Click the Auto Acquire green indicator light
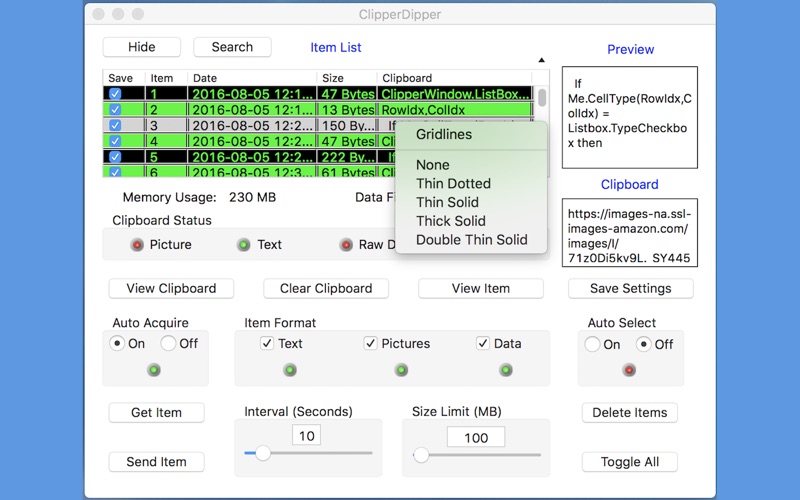 [x=154, y=370]
